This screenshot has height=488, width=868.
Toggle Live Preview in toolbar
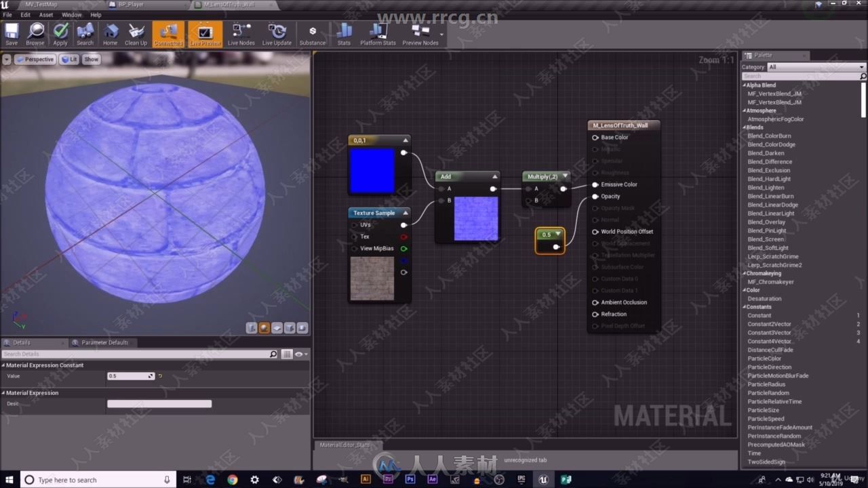pyautogui.click(x=205, y=34)
